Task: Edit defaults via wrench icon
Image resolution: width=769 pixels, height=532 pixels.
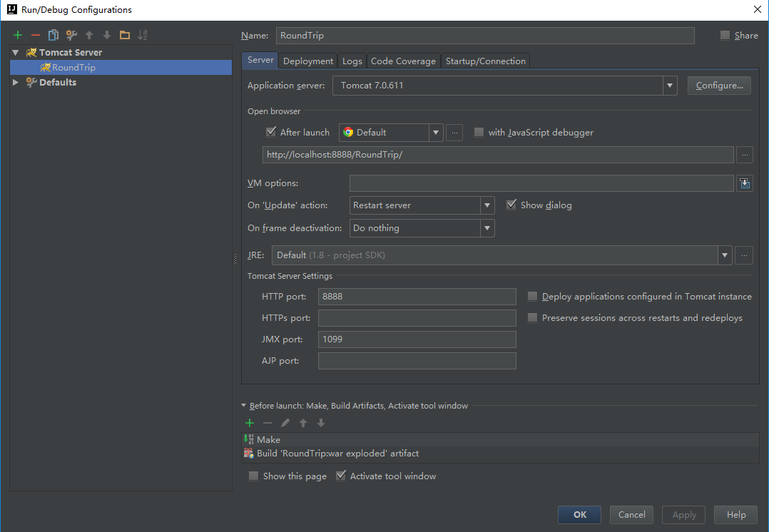Action: (71, 35)
